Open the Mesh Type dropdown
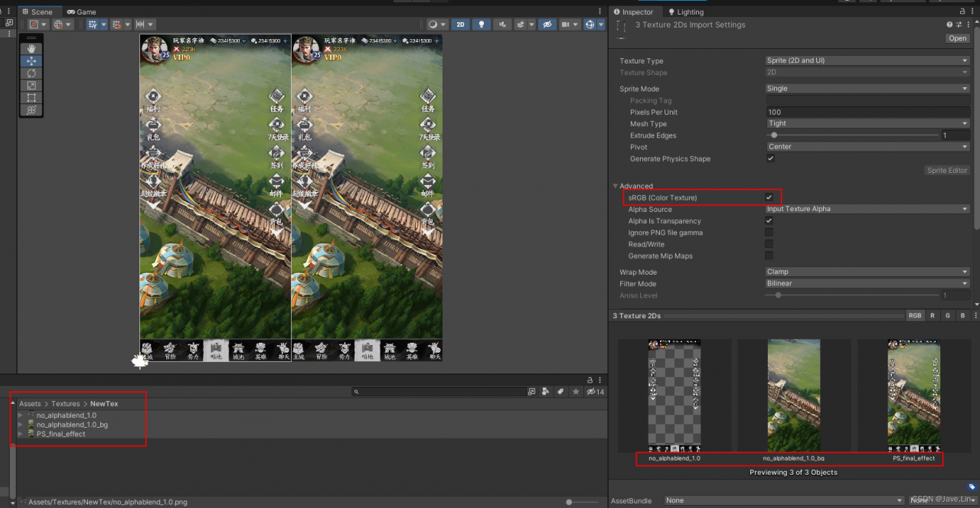Viewport: 980px width, 508px height. [x=868, y=123]
